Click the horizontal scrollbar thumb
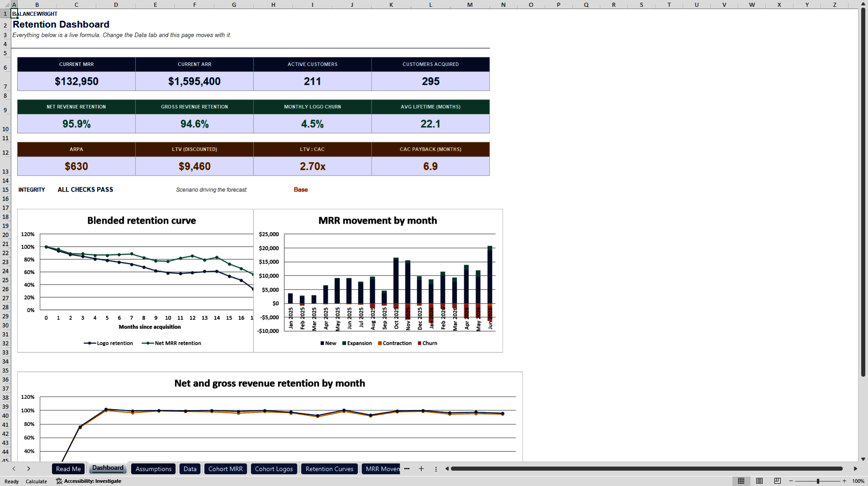This screenshot has width=868, height=486. (646, 469)
